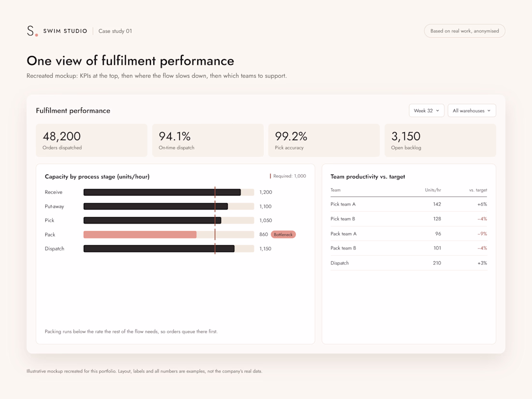Click the 'Pick team A' table row
This screenshot has height=399, width=532.
click(409, 204)
